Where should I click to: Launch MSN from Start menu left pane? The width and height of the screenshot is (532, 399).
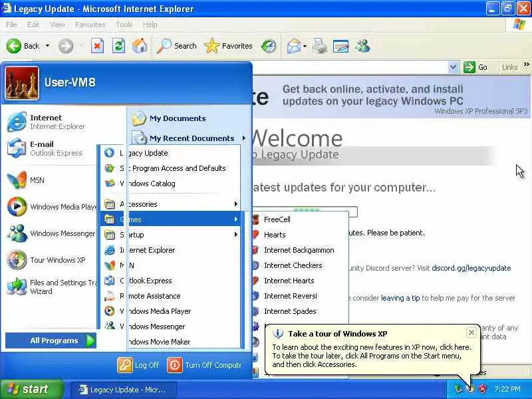(x=50, y=180)
